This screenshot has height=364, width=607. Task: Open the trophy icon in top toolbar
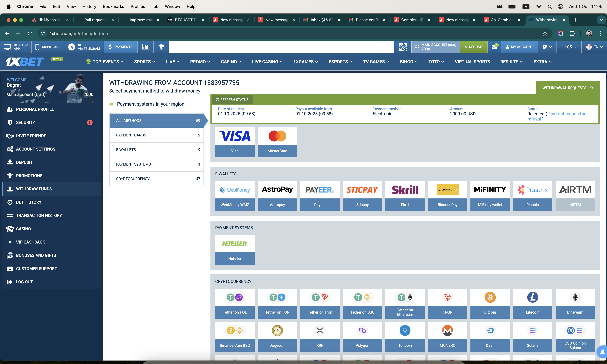coord(161,47)
